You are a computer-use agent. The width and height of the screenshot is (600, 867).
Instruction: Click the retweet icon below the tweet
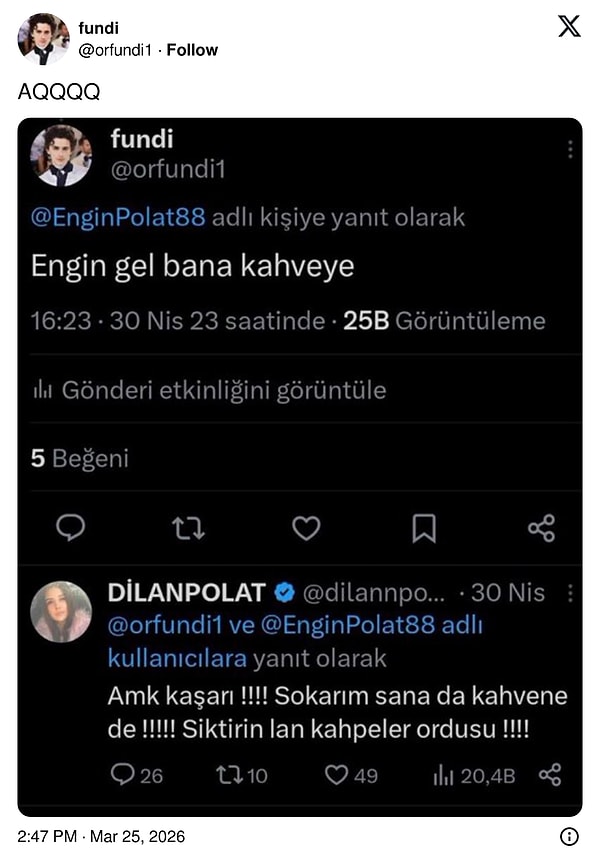click(187, 528)
